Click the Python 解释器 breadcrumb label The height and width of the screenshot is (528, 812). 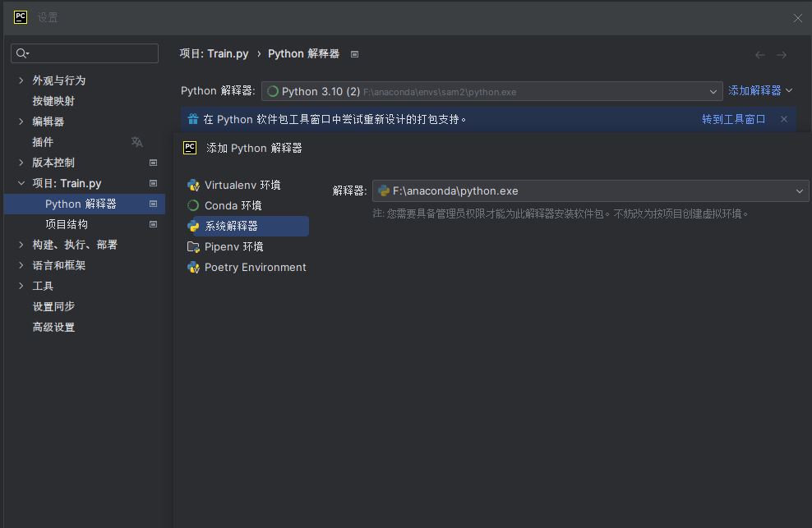pos(303,54)
